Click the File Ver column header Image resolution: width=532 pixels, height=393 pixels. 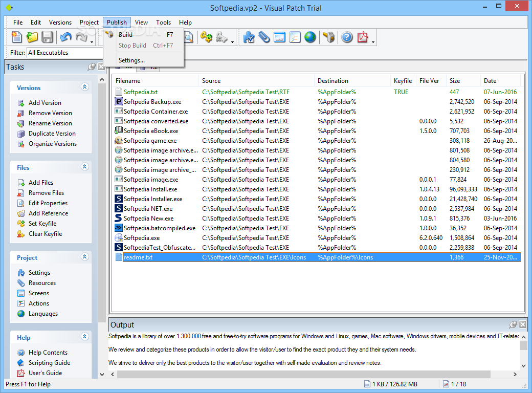pos(431,81)
